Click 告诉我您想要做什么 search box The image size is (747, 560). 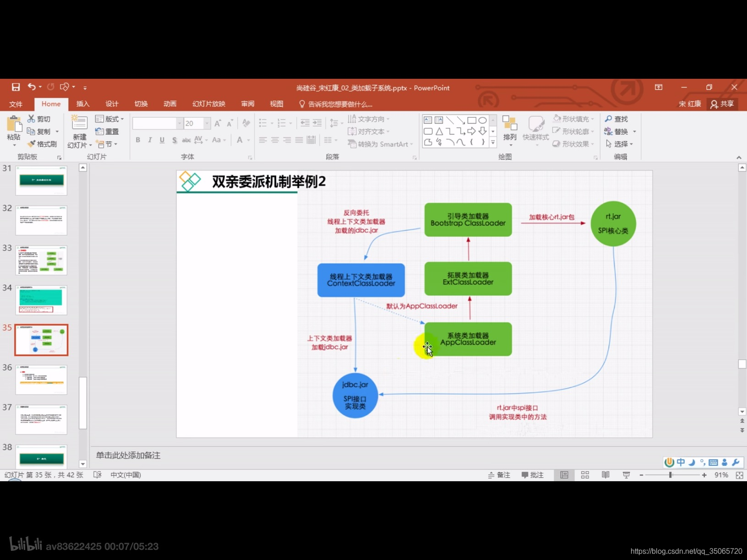[336, 104]
